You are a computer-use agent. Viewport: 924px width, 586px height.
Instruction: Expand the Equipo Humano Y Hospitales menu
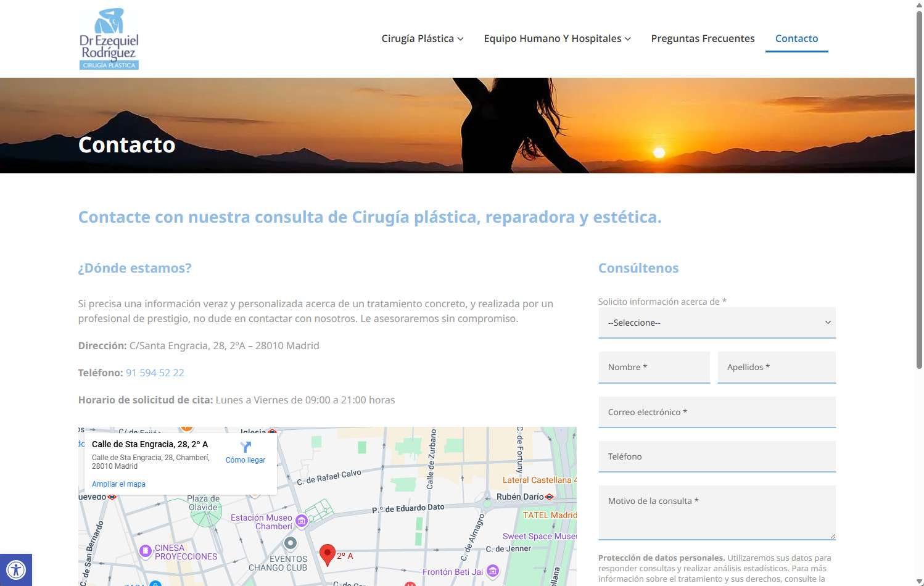tap(557, 38)
